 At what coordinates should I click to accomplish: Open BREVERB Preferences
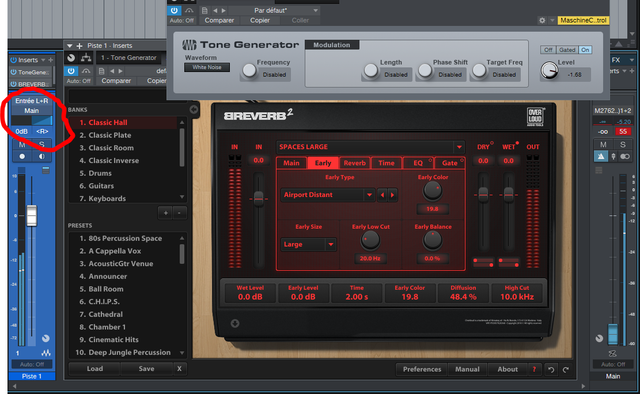click(422, 369)
